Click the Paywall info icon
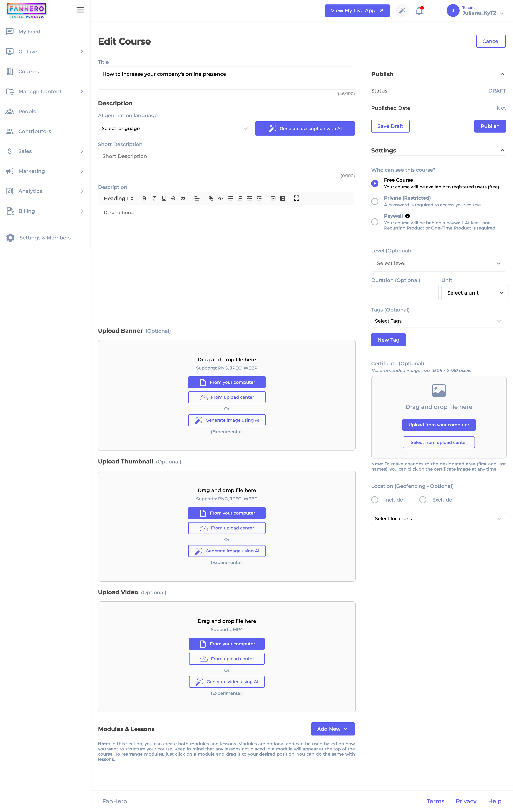Screen dimensions: 513x812 pyautogui.click(x=407, y=216)
